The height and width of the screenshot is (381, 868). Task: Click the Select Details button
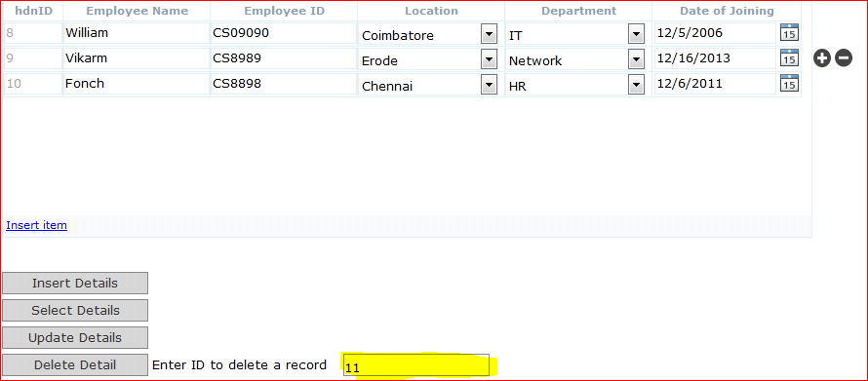(x=75, y=310)
